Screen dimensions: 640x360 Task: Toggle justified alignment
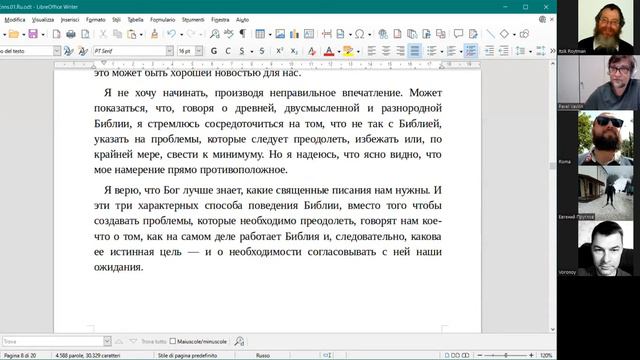[x=415, y=51]
